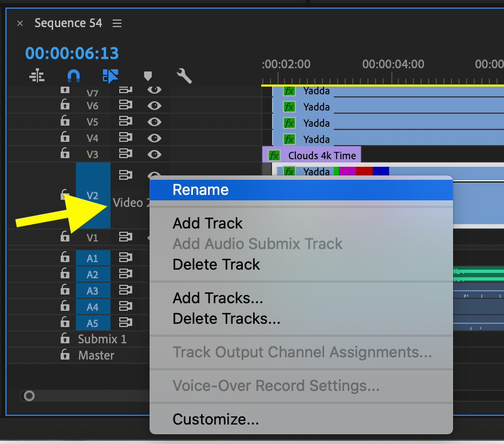
Task: Open the Sequence 54 panel menu
Action: point(117,23)
